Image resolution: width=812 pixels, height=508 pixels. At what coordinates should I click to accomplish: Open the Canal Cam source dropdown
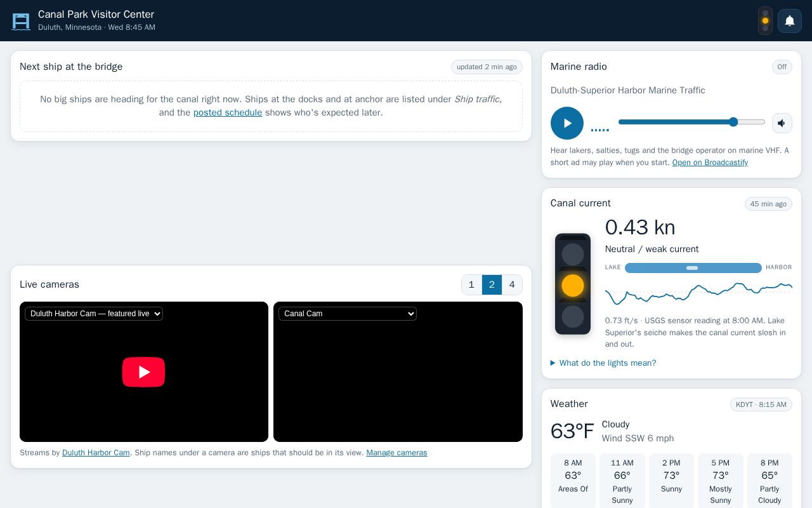(x=348, y=314)
